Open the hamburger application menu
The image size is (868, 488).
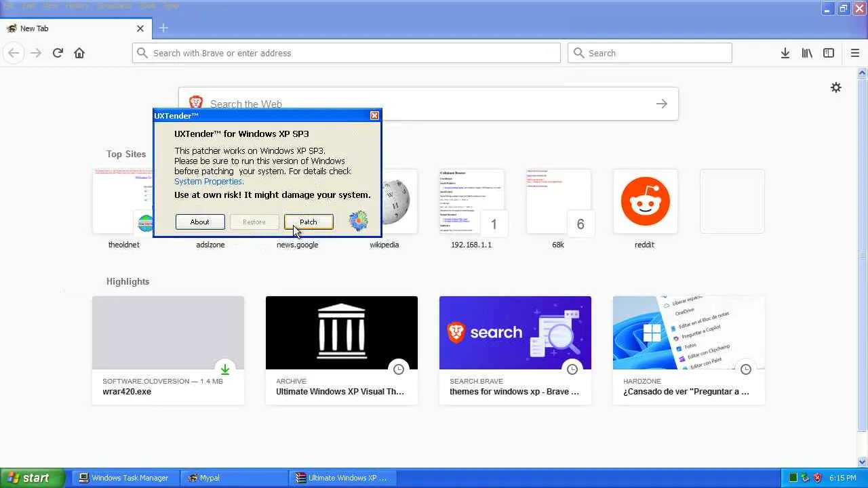coord(855,53)
